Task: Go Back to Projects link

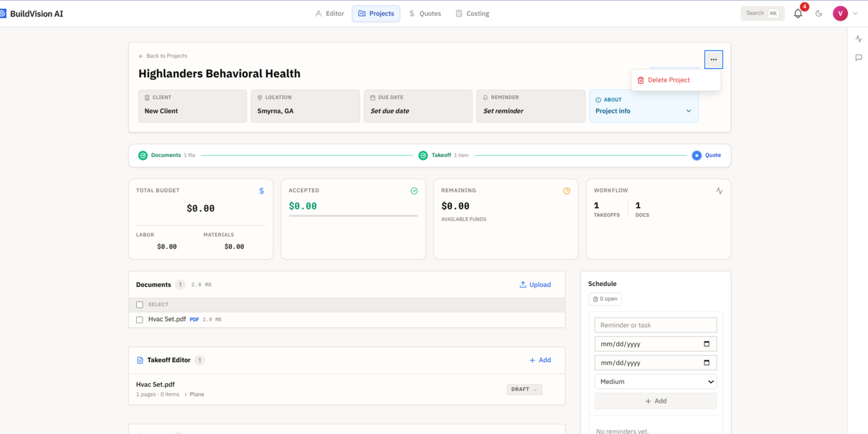Action: click(163, 56)
